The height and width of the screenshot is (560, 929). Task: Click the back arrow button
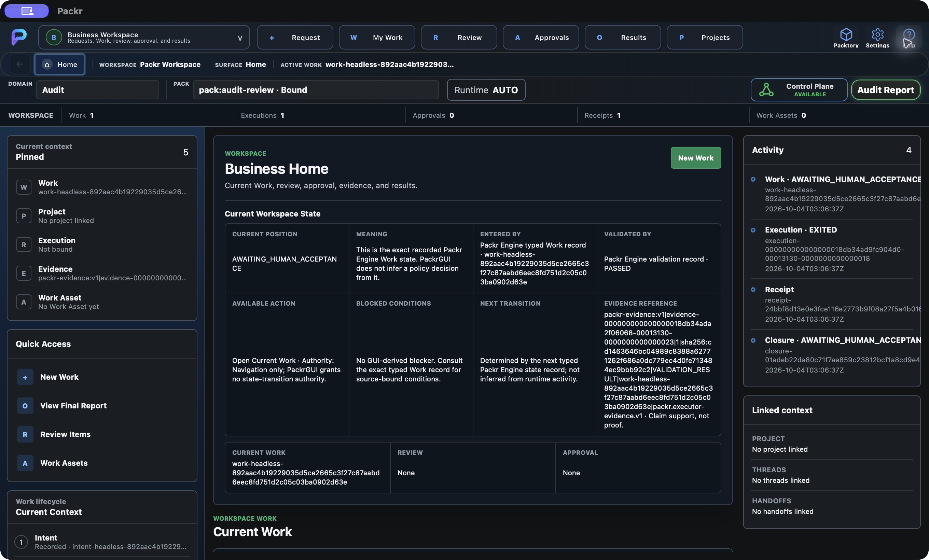tap(19, 64)
